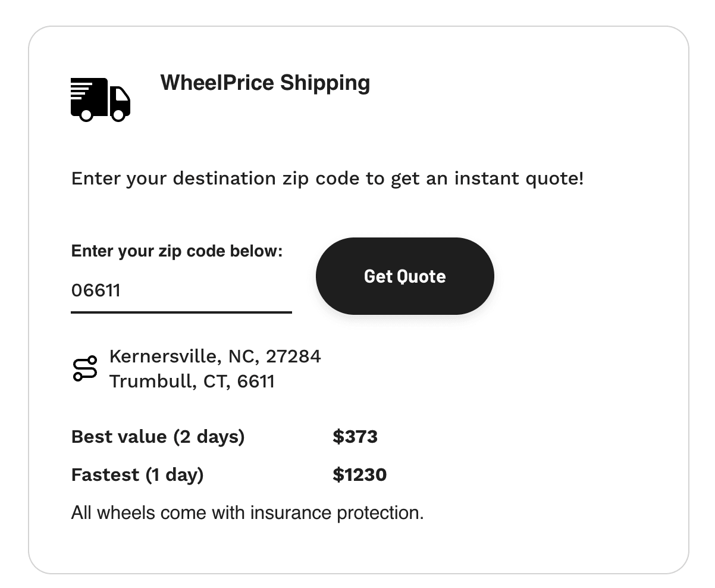This screenshot has height=588, width=715.
Task: Click the Trumbull, CT destination address
Action: pos(192,381)
